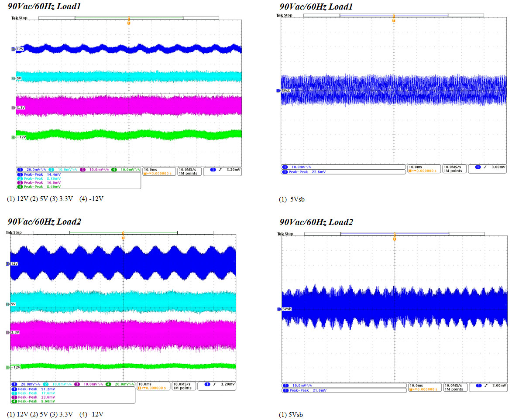
Task: Click channel 1 10.0mV scale badge in top-right scope
Action: (x=297, y=167)
